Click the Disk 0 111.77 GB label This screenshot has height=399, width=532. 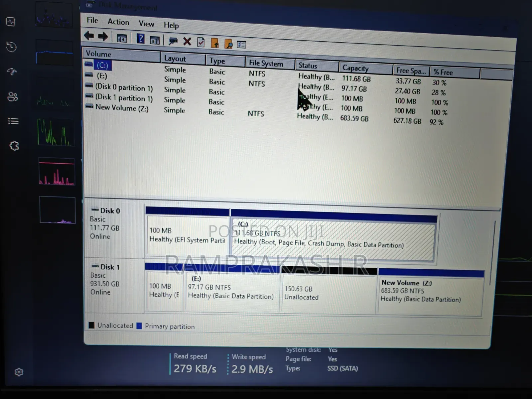click(x=104, y=228)
